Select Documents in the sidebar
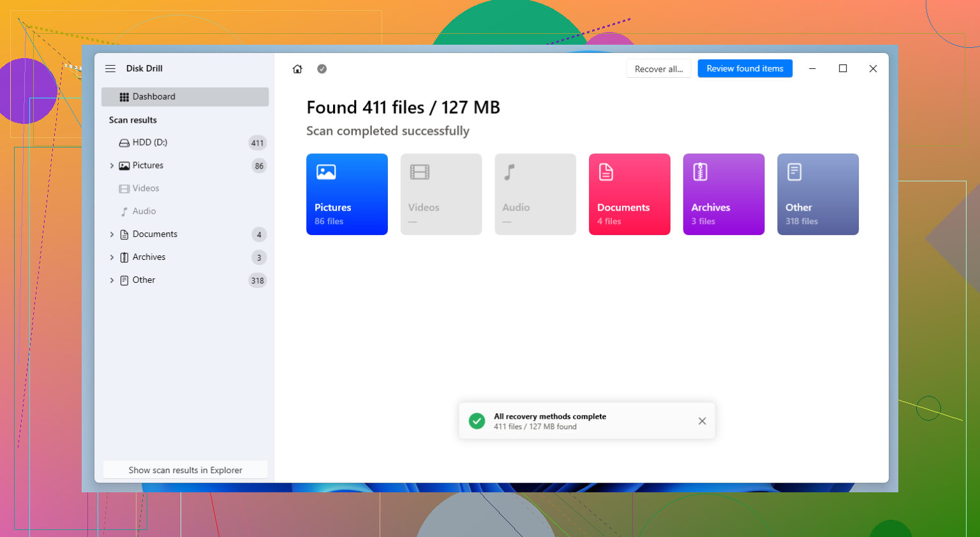The image size is (980, 537). coord(185,234)
